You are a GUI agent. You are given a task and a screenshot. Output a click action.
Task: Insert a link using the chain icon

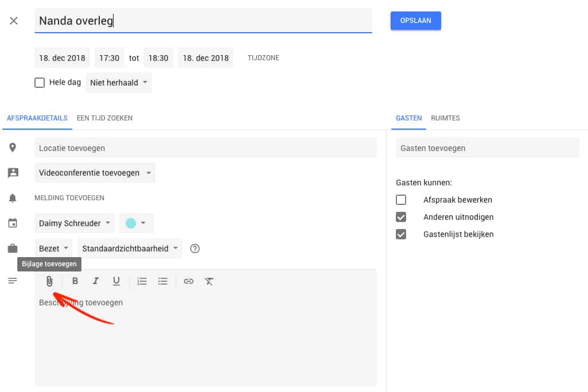[188, 281]
